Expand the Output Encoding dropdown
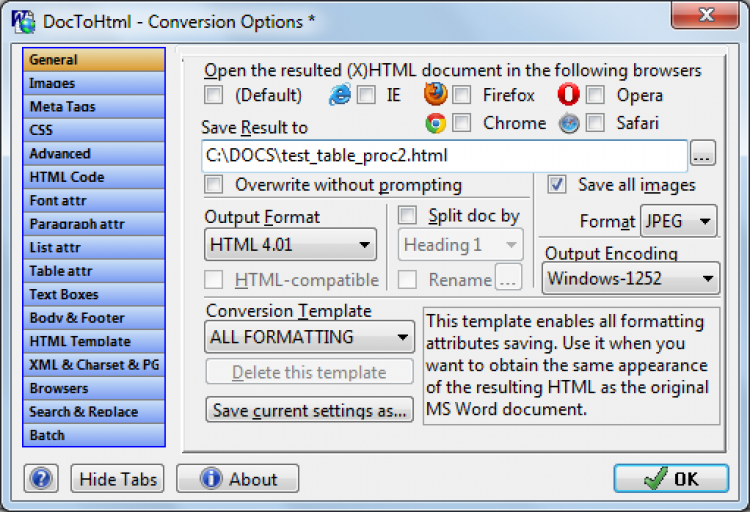 pos(631,278)
